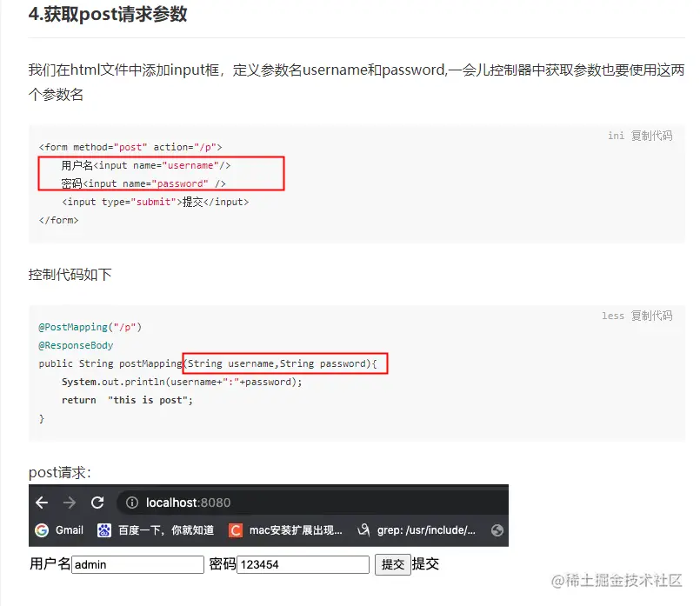Click the password input code line
The width and height of the screenshot is (700, 606).
click(x=143, y=183)
